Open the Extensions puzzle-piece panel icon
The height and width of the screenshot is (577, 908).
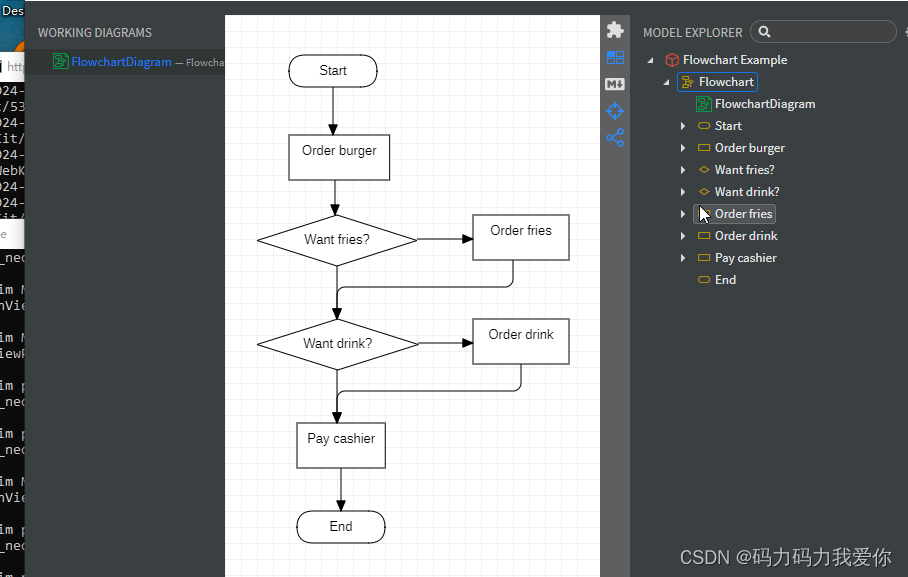coord(615,30)
